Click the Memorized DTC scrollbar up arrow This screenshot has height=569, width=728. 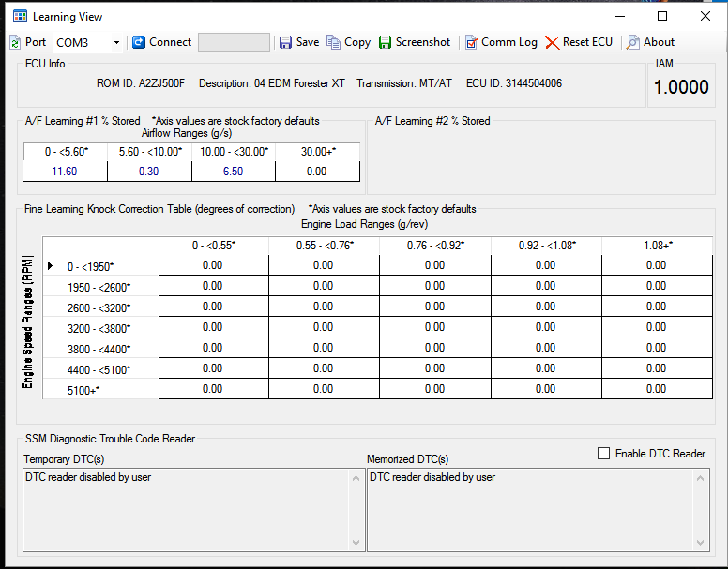[x=700, y=478]
